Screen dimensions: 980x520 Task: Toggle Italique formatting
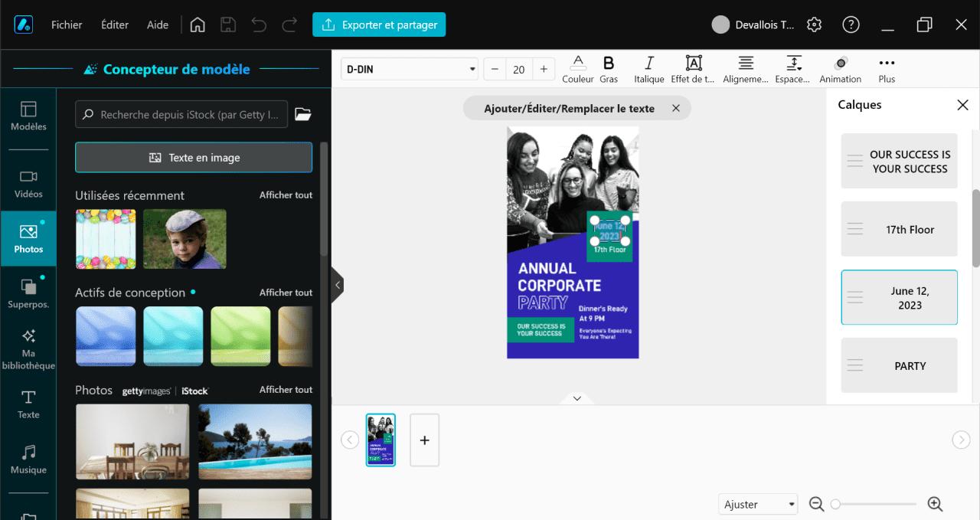[649, 69]
